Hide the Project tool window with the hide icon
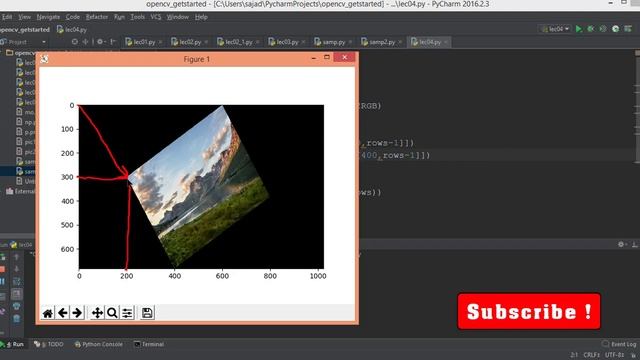 click(x=113, y=42)
